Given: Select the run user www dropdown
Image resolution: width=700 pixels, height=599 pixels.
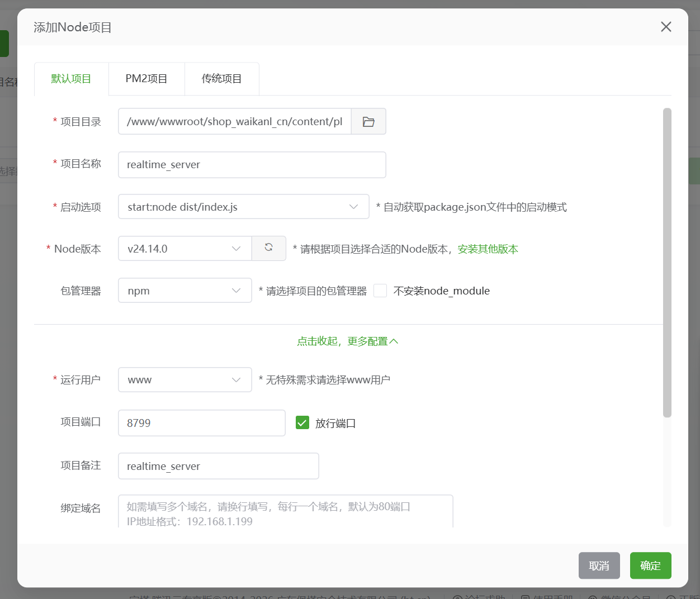Looking at the screenshot, I should click(x=185, y=380).
